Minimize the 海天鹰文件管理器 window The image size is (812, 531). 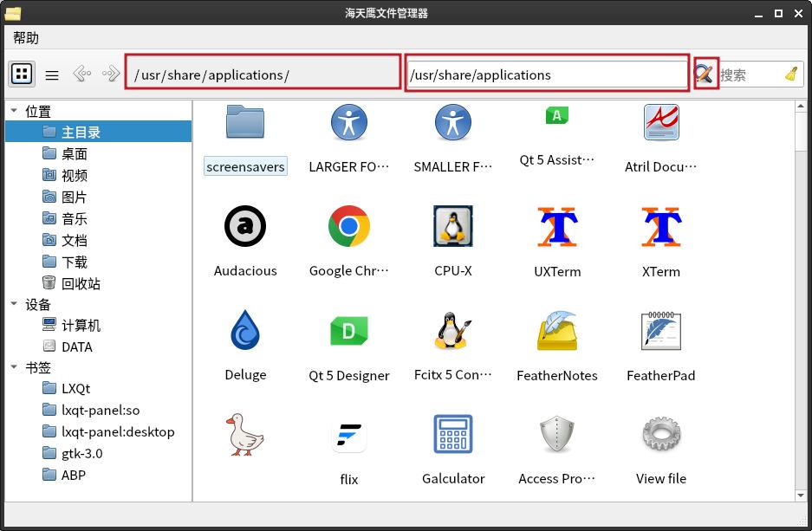758,14
